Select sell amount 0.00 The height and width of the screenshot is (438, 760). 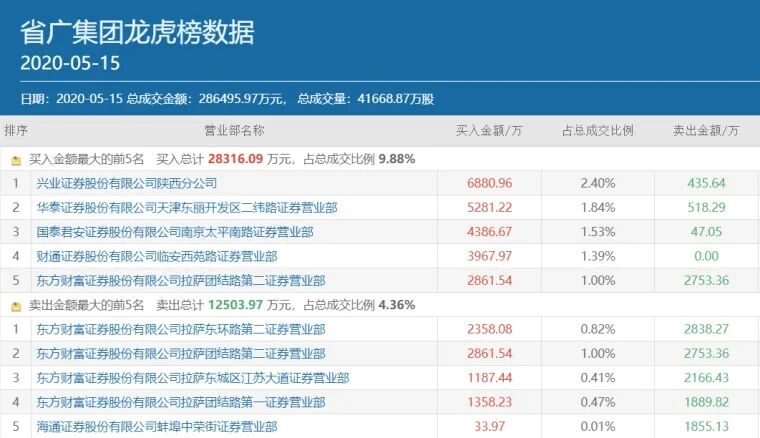pos(706,256)
